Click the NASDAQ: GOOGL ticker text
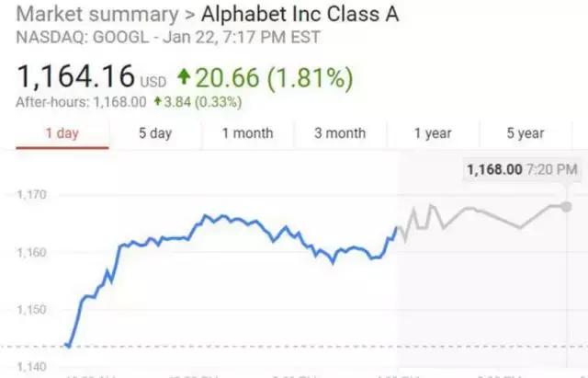This screenshot has height=378, width=588. coord(82,38)
